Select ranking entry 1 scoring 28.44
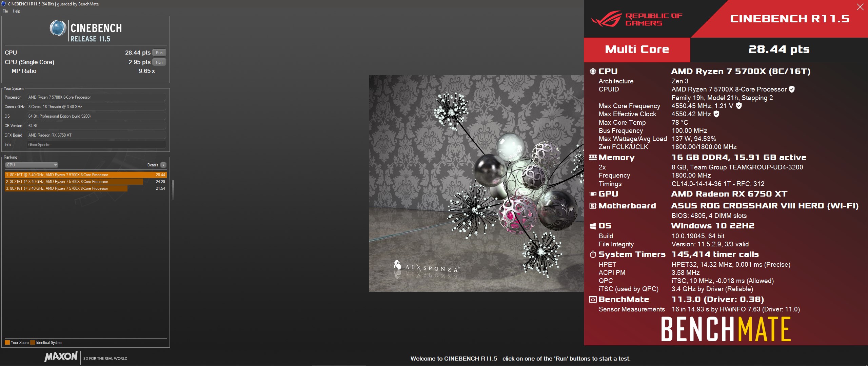This screenshot has height=366, width=868. pyautogui.click(x=85, y=175)
